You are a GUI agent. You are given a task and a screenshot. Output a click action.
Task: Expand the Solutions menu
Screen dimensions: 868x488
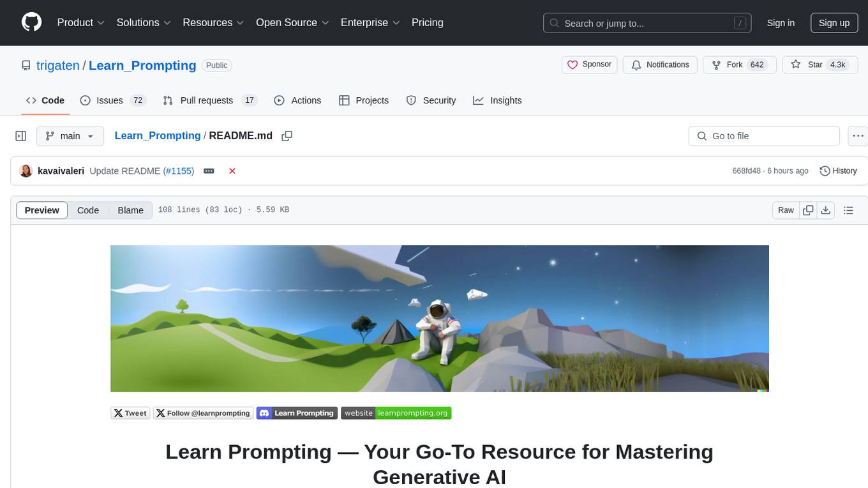[144, 22]
